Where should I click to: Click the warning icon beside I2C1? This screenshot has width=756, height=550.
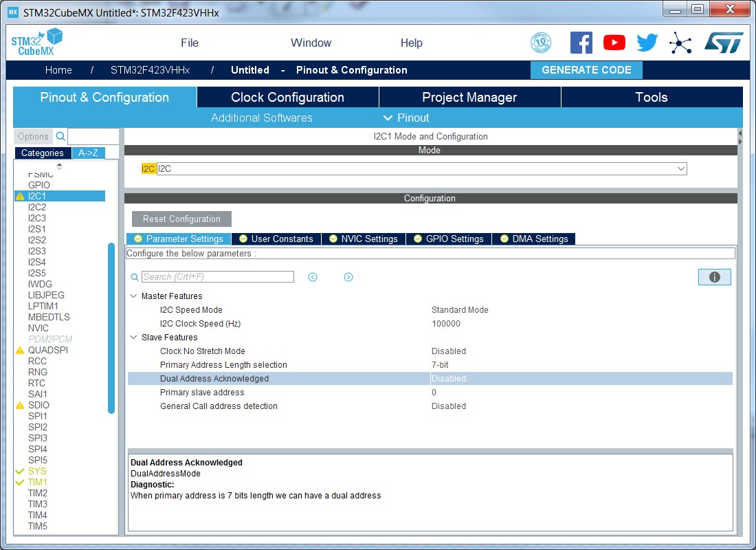[x=20, y=197]
